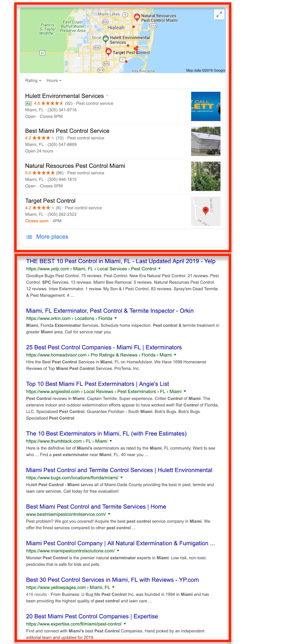Open dropdown arrow beside expertise.com URL

[125, 624]
